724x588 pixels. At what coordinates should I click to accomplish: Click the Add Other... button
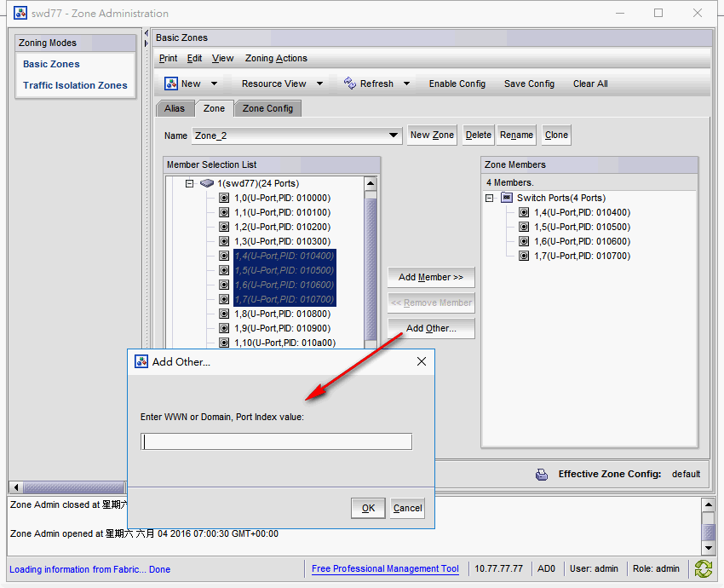pos(431,328)
